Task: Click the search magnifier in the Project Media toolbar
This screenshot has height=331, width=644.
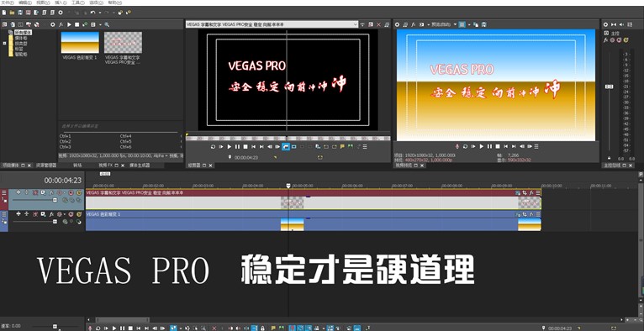Action: coord(107,24)
